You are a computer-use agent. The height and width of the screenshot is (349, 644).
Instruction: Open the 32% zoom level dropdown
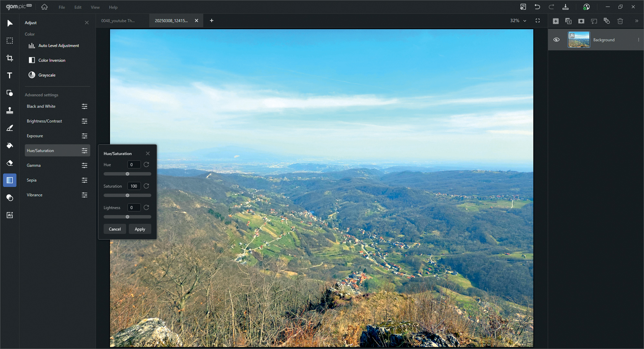(518, 21)
